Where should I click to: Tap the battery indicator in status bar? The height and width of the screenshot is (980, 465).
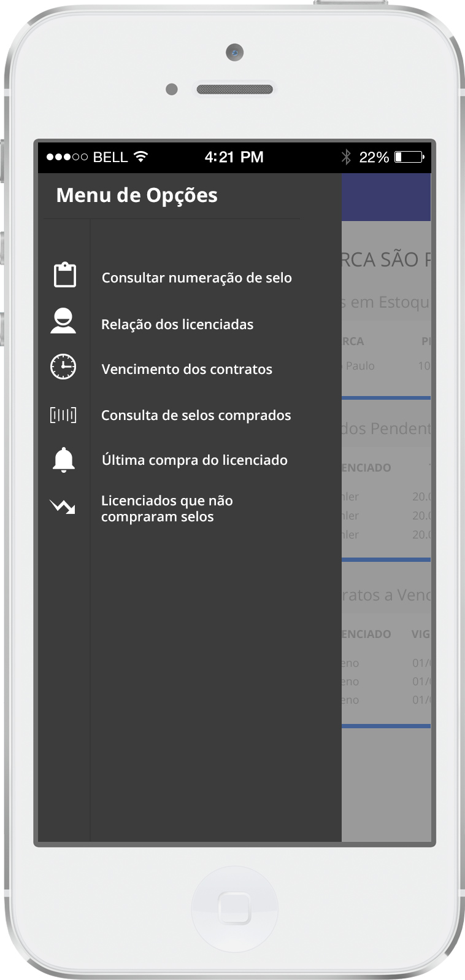point(409,157)
